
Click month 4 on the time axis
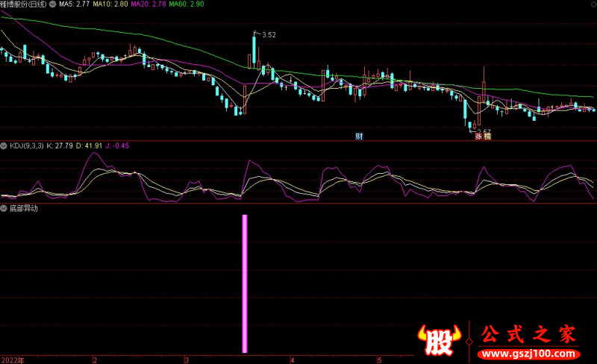293,360
